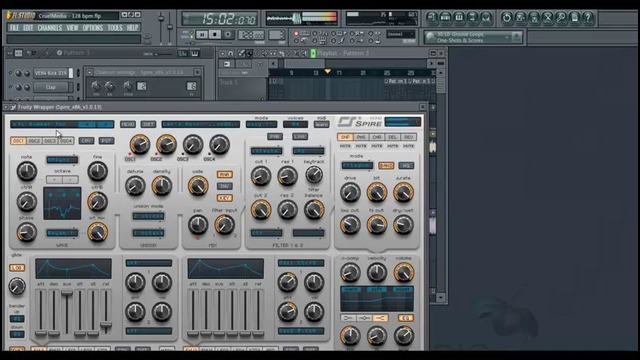
Task: Select OSC2 tab in Spire
Action: [x=34, y=141]
